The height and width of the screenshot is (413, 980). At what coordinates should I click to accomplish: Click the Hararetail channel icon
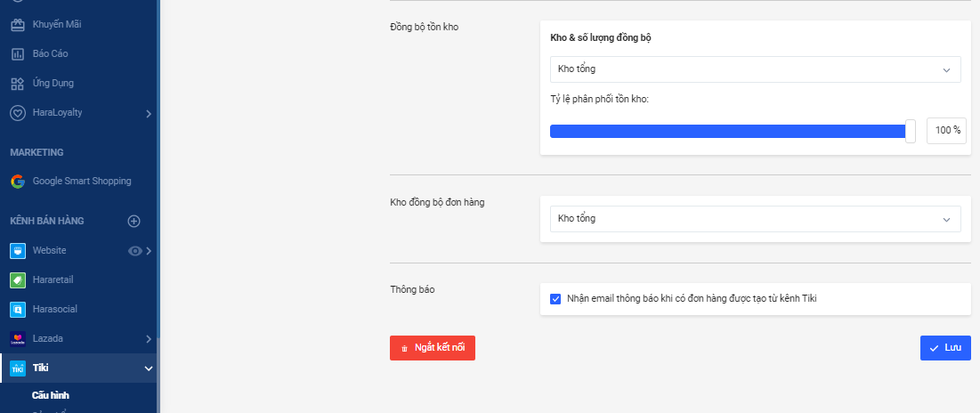click(x=17, y=280)
